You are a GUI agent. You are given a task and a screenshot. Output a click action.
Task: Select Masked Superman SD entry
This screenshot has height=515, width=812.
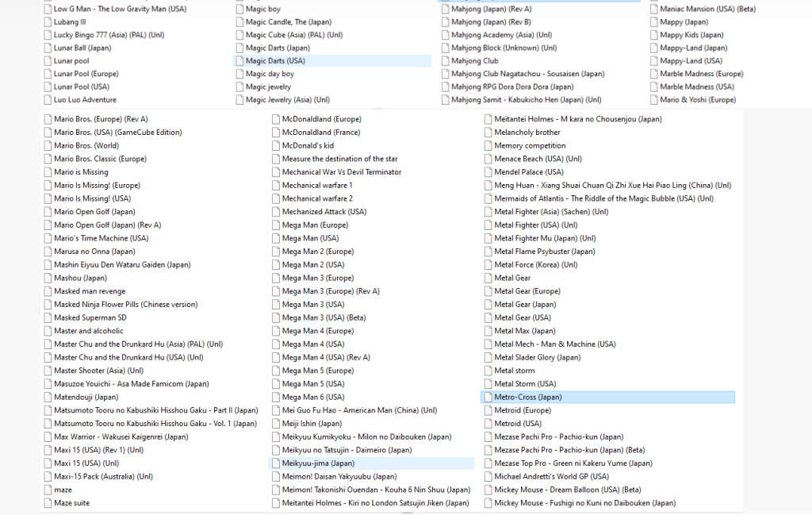(x=90, y=317)
